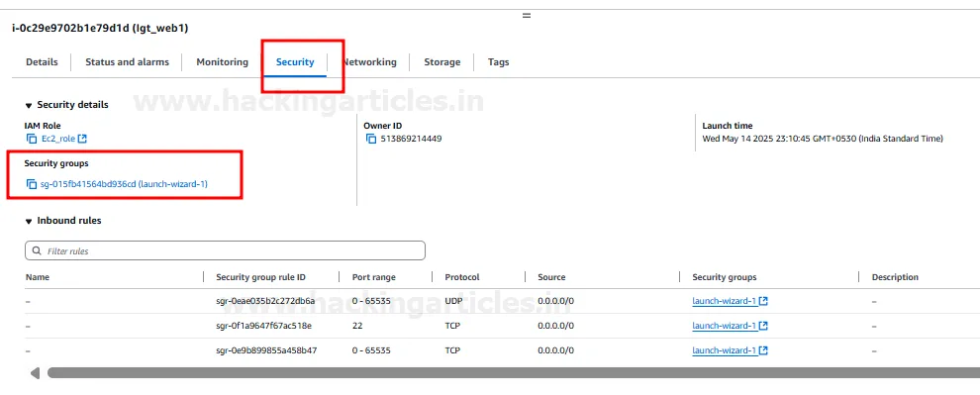
Task: Click the left arrow of horizontal scrollbar
Action: coord(35,373)
